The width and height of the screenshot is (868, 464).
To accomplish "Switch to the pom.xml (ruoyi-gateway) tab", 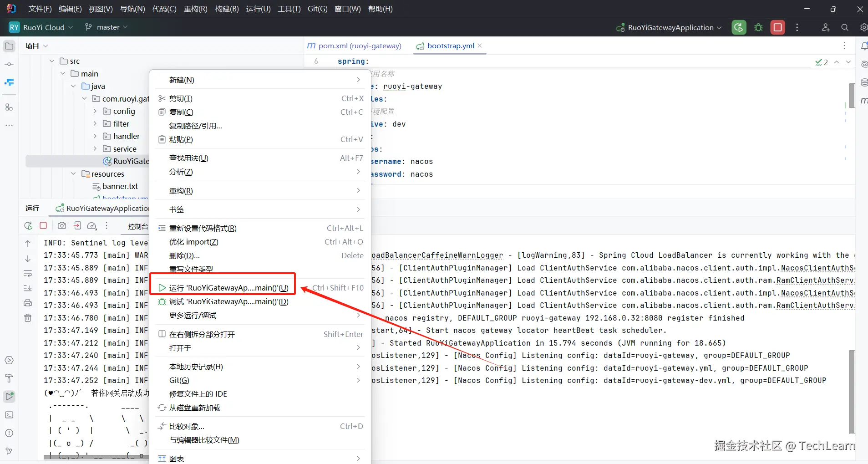I will point(355,46).
